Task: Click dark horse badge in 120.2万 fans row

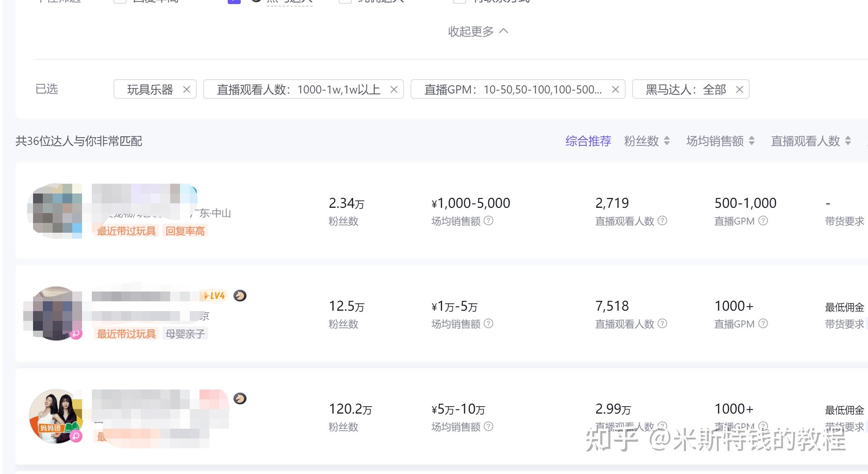Action: point(240,398)
